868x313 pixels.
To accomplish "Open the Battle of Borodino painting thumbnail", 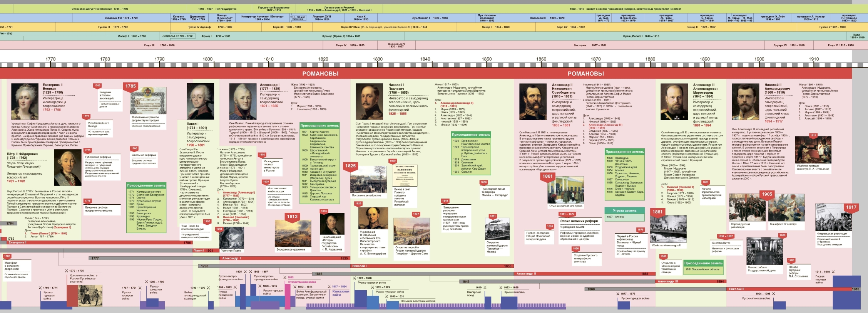I will [293, 233].
